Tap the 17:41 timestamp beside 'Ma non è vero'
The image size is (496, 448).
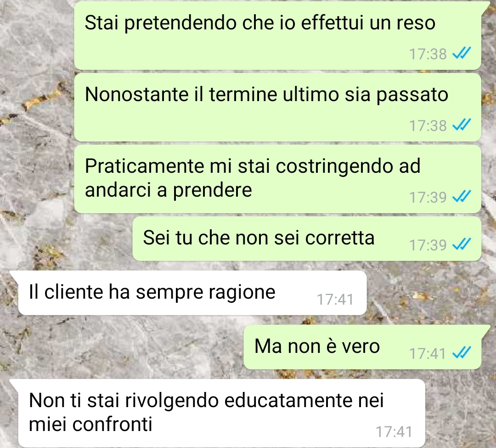pyautogui.click(x=428, y=353)
